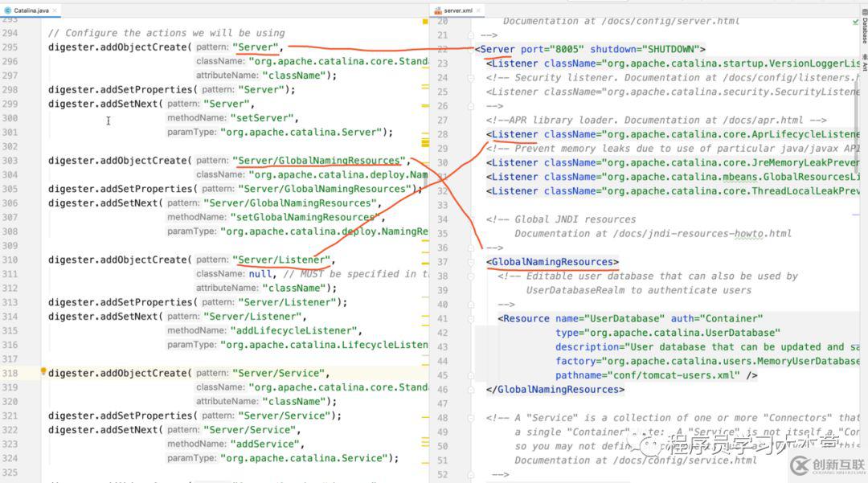Click the "setServer" method name string
The image size is (868, 483).
[x=264, y=118]
